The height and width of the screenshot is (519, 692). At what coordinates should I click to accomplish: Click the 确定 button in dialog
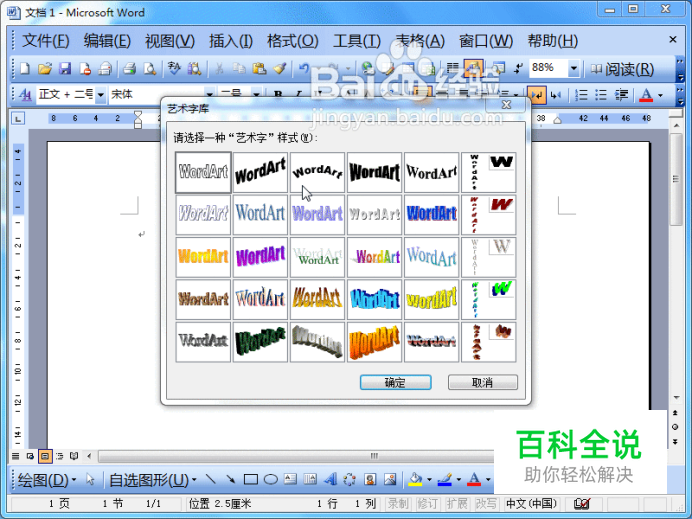395,382
